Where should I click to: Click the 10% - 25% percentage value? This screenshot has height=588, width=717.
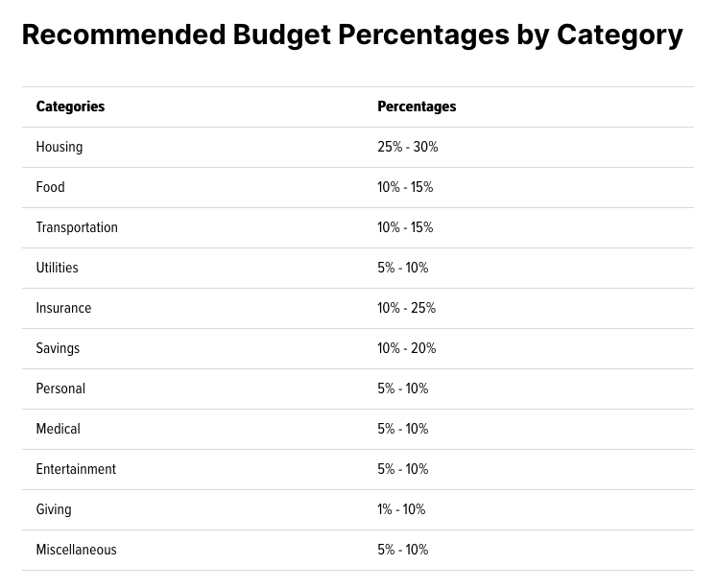point(406,308)
